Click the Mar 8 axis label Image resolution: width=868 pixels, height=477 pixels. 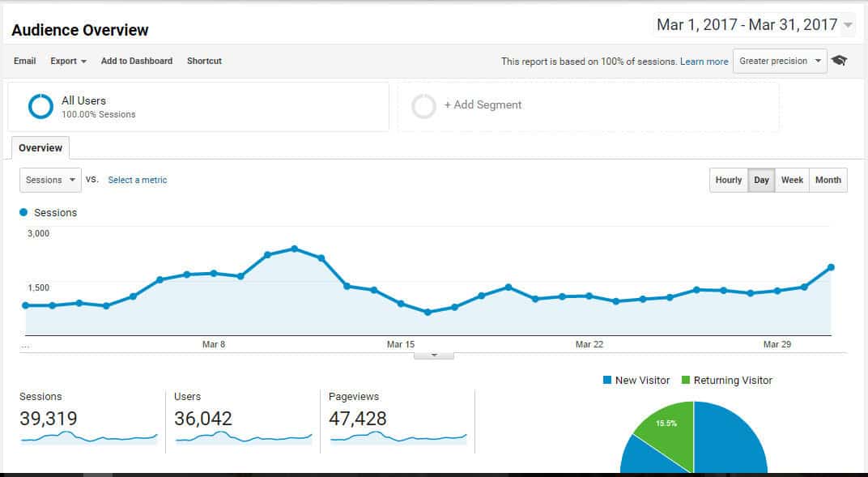point(214,344)
